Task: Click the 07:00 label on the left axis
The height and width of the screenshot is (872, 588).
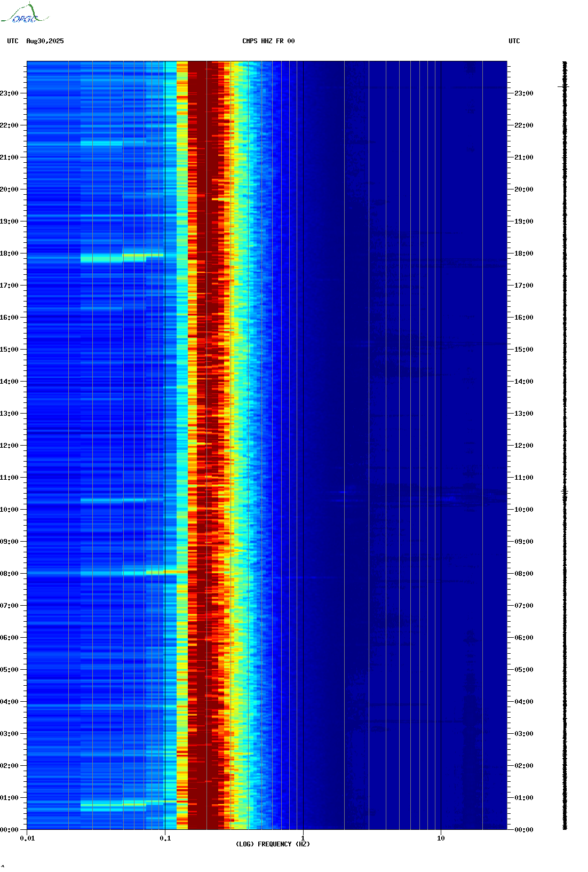Action: point(9,606)
